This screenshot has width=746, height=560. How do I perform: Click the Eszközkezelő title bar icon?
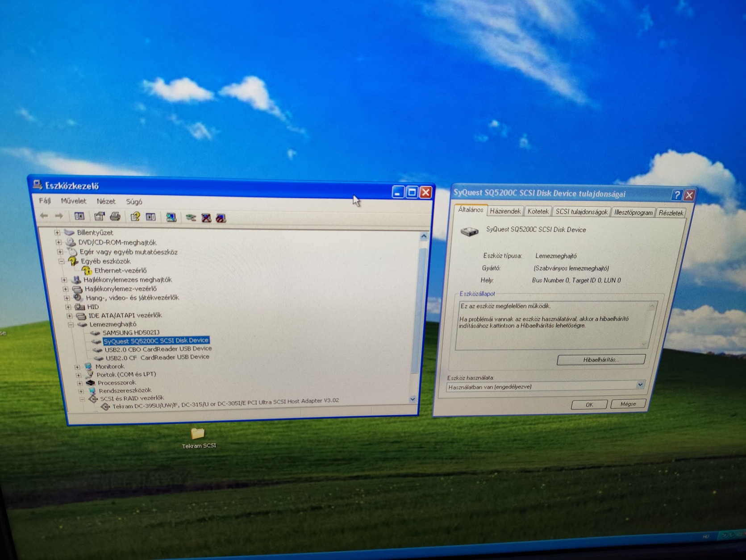point(38,185)
